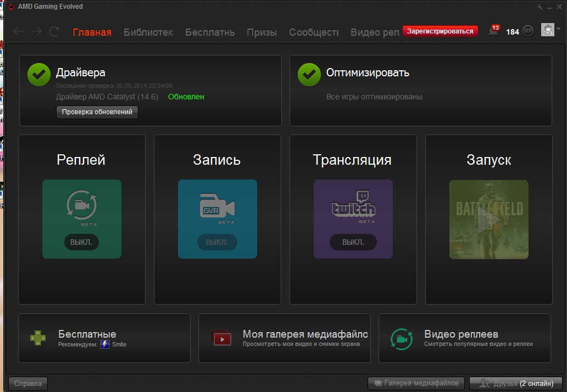Viewport: 567px width, 392px height.
Task: Click the Оптимизировать panel heading
Action: [368, 72]
